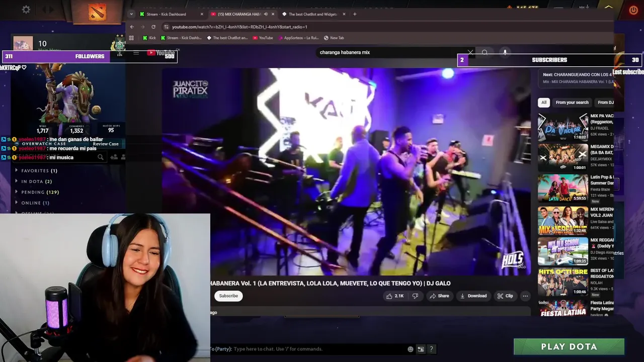Open The best ChatBot bookmark
Screen dimensions: 644x362
(227, 38)
